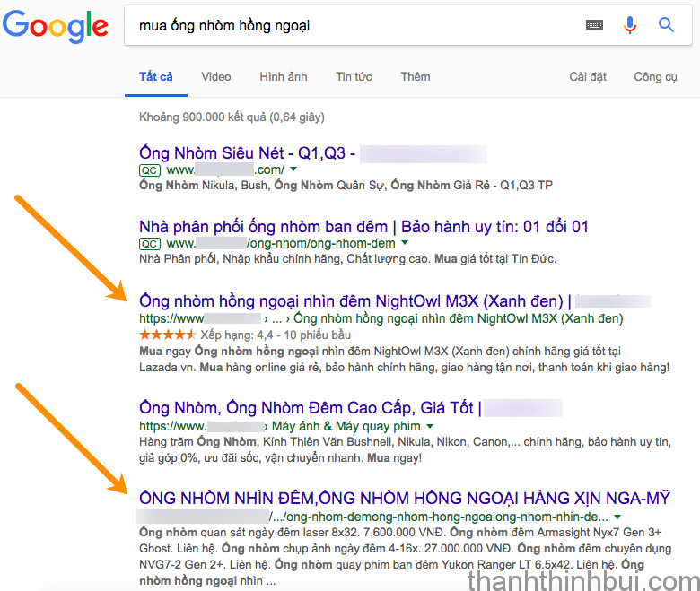Expand dropdown after Máy ảnh & Máy quay phim
Viewport: 700px width, 591px height.
click(x=431, y=426)
